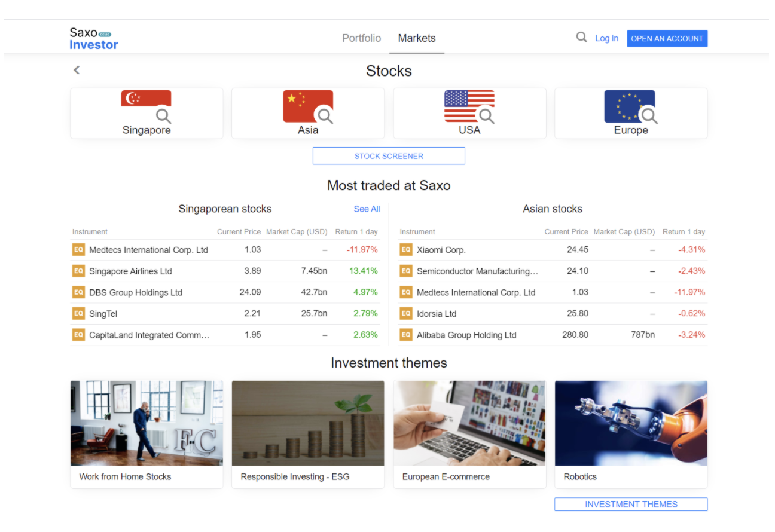The height and width of the screenshot is (532, 775).
Task: Click EQ icon beside DBS Group Holdings
Action: (x=78, y=292)
